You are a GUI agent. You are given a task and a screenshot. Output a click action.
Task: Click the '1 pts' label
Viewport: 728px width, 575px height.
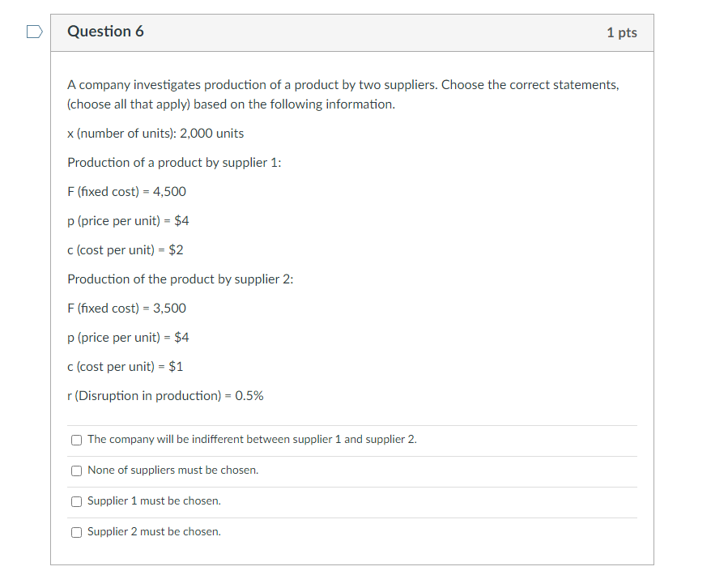[622, 32]
